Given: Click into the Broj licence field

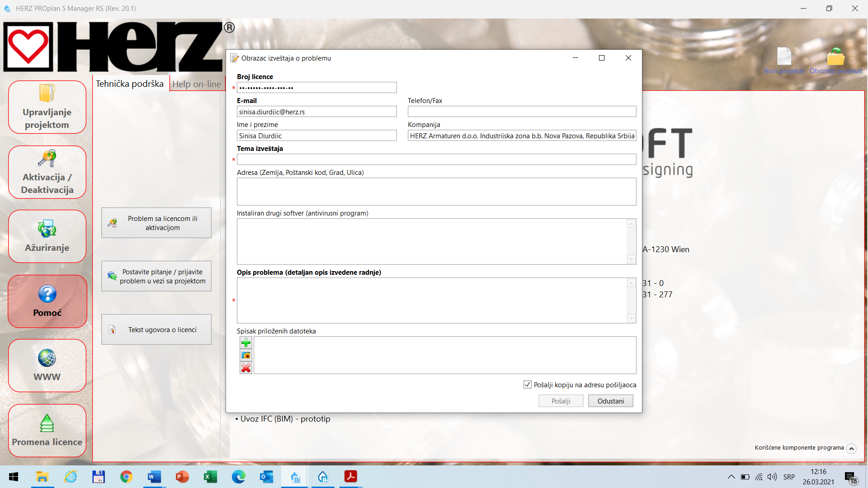Looking at the screenshot, I should tap(317, 88).
